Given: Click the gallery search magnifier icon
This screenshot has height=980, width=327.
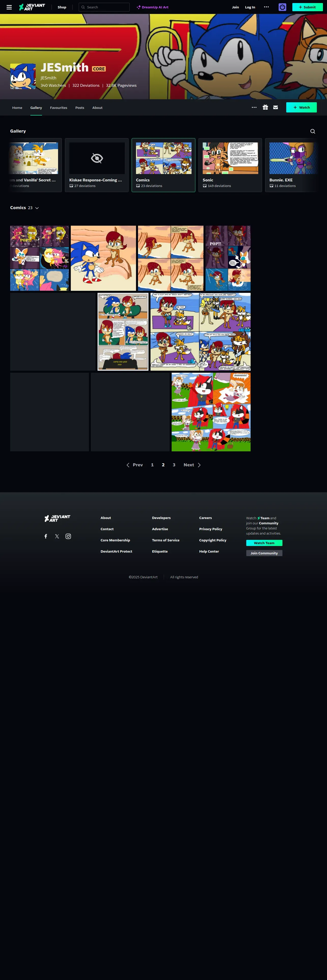Looking at the screenshot, I should (x=312, y=131).
